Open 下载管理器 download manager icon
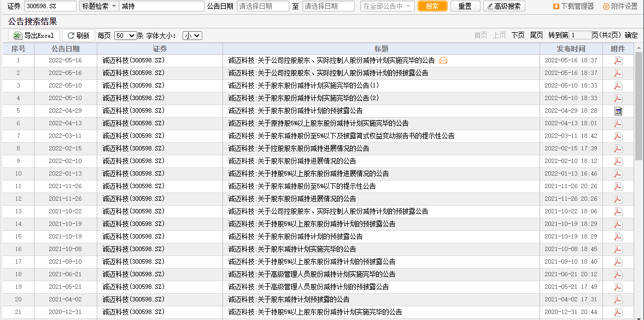Screen dimensions: 644x320 point(555,6)
